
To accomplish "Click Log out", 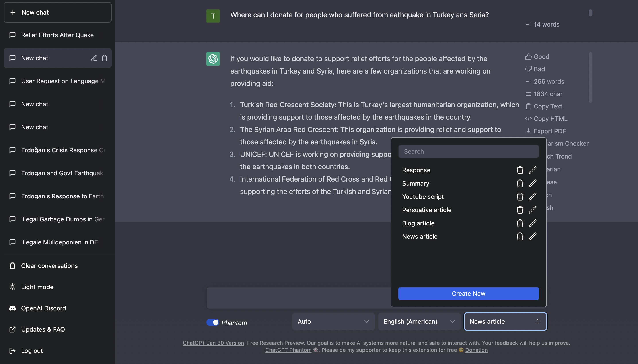I will 58,350.
